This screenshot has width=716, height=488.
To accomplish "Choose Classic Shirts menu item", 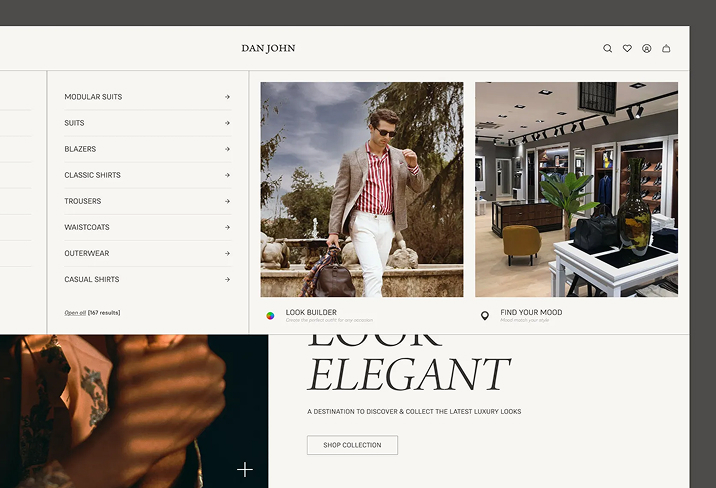I will [92, 175].
